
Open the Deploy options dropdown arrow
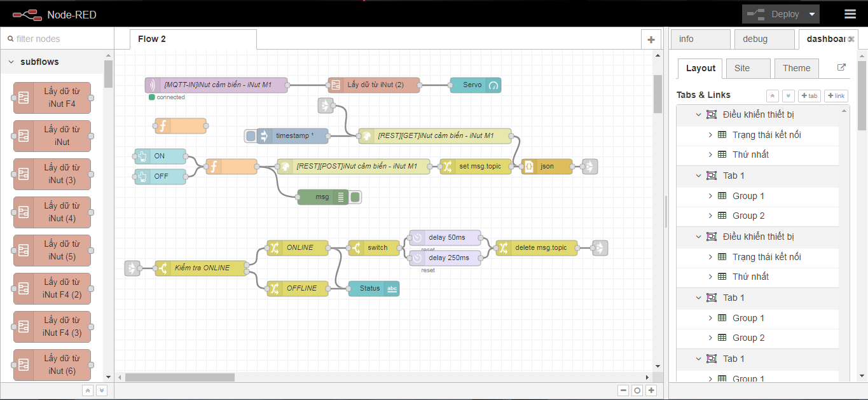click(811, 14)
